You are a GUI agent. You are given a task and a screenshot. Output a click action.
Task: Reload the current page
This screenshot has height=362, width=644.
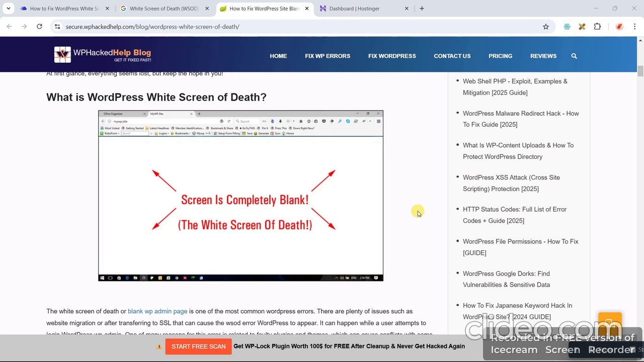(x=39, y=27)
